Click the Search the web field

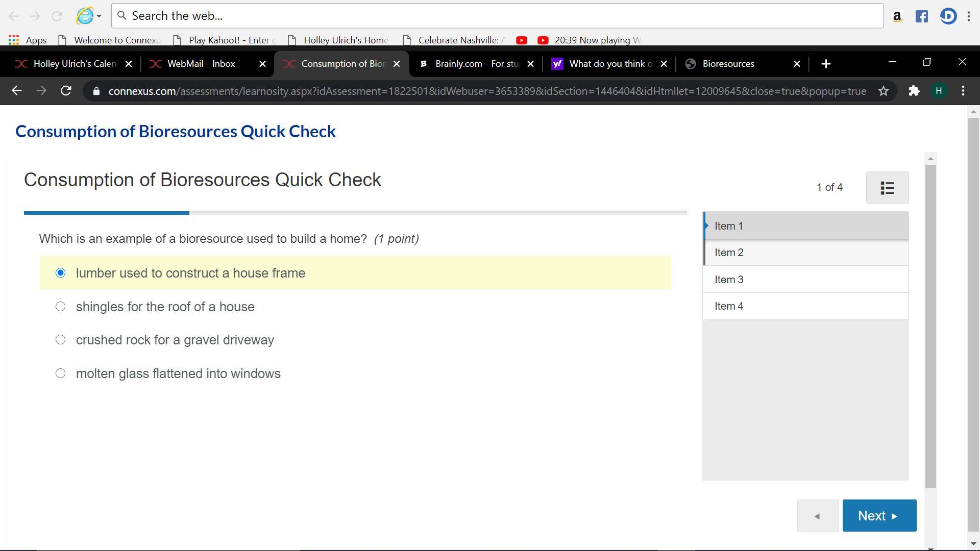[x=497, y=16]
